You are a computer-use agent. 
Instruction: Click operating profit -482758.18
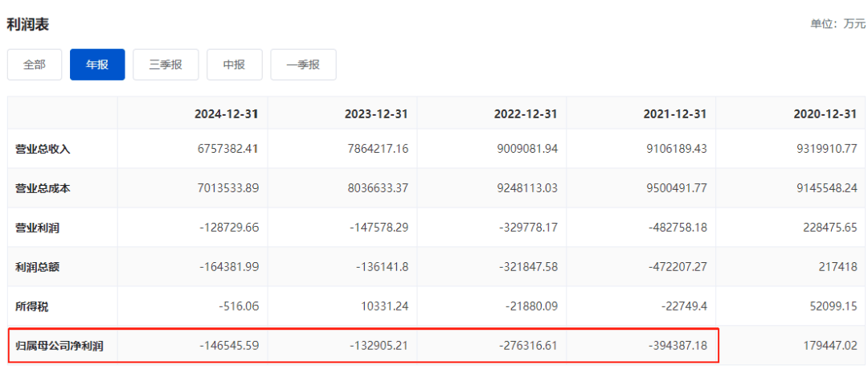click(x=678, y=227)
